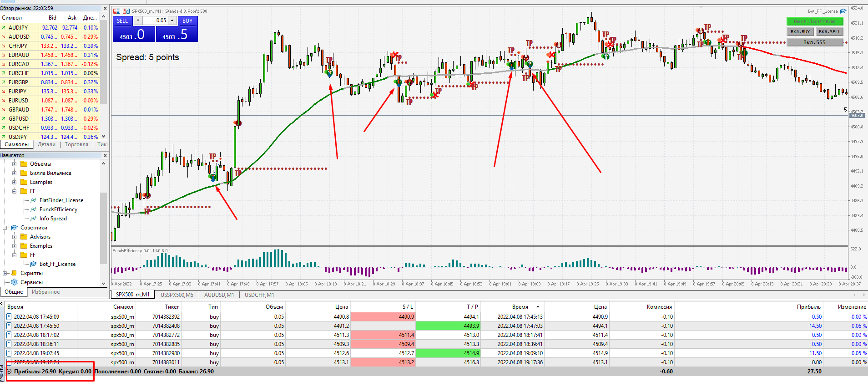
Task: Expand the Скрипты tree node
Action: tap(5, 273)
